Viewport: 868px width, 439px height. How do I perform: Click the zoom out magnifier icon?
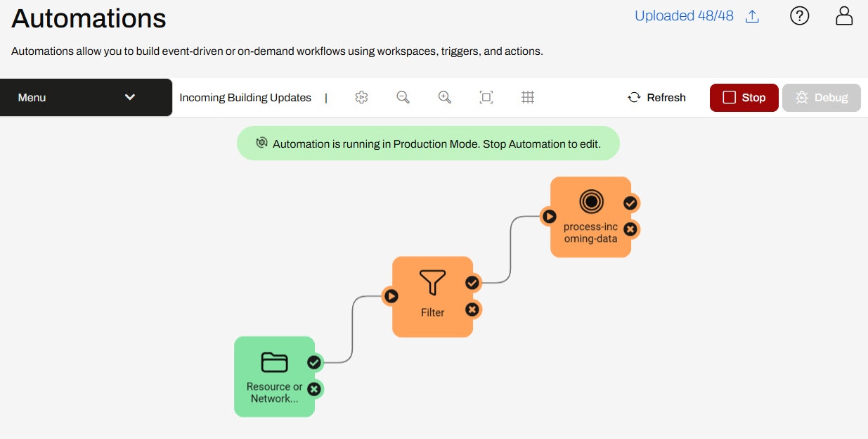click(403, 98)
